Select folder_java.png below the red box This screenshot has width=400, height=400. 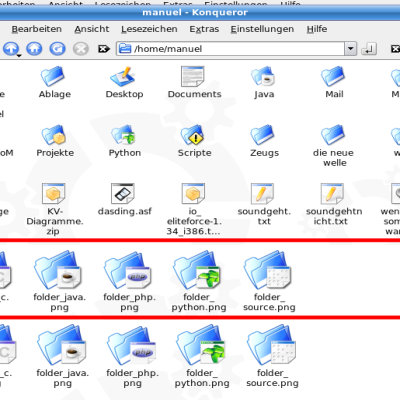click(x=62, y=357)
